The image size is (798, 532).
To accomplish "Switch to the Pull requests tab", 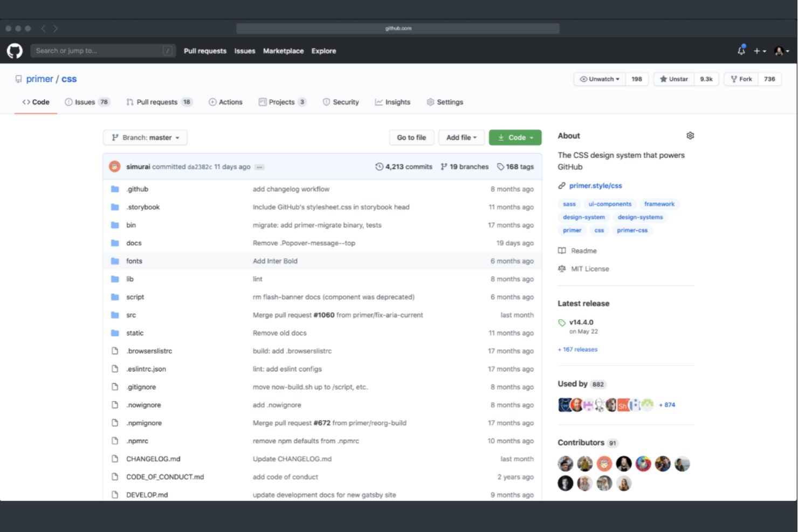I will point(157,102).
